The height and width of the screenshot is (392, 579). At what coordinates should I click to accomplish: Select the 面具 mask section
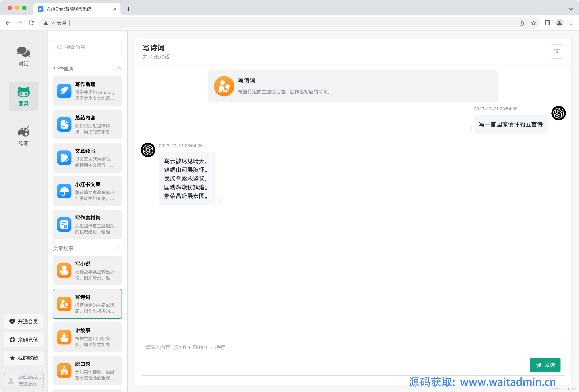click(23, 96)
